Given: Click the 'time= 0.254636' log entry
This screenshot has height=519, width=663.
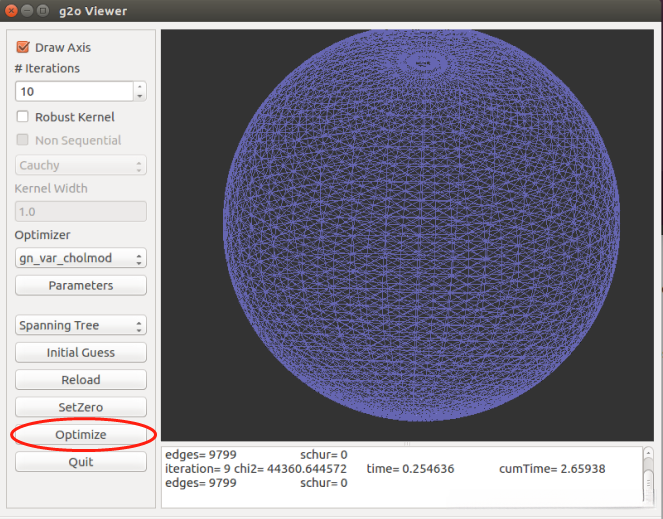Looking at the screenshot, I should [410, 469].
